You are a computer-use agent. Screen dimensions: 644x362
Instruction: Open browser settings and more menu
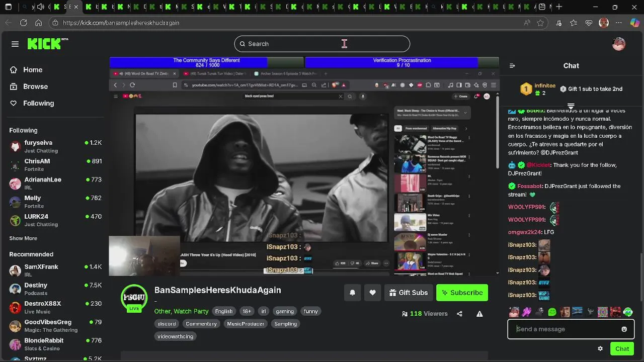[619, 23]
